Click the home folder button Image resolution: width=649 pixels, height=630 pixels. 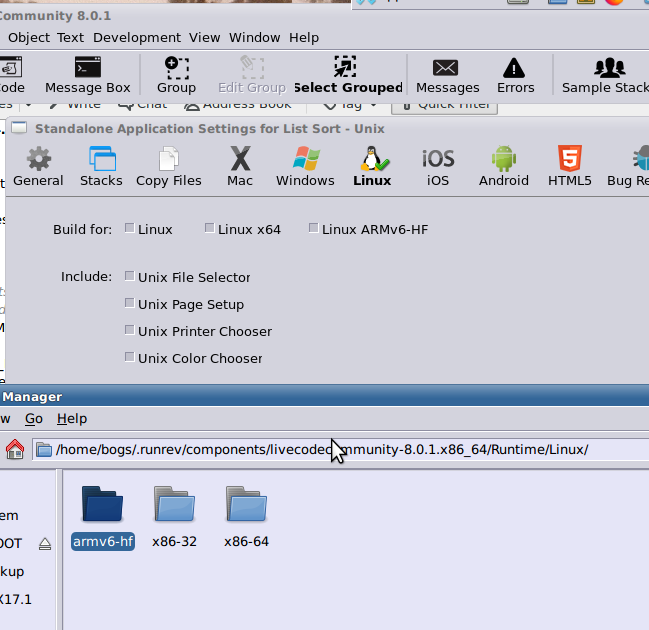coord(15,450)
